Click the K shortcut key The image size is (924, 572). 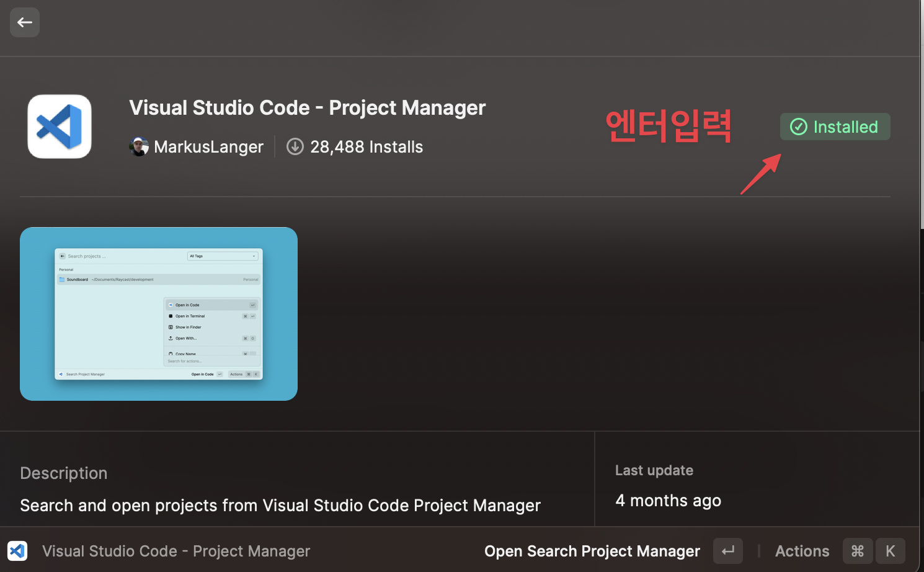click(x=891, y=551)
